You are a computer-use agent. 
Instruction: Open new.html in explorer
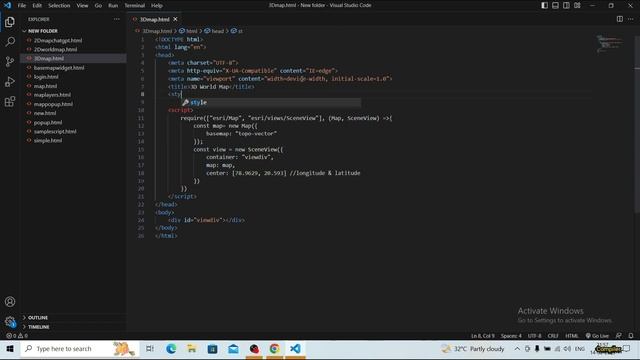pyautogui.click(x=45, y=113)
